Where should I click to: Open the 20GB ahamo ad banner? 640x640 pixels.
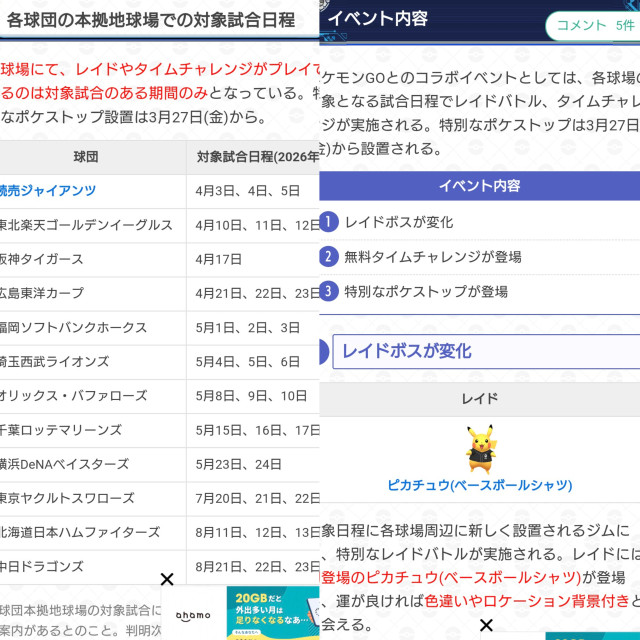pyautogui.click(x=272, y=612)
